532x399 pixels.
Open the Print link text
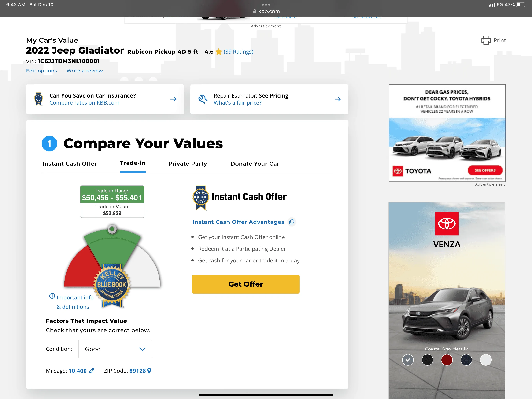(x=499, y=41)
